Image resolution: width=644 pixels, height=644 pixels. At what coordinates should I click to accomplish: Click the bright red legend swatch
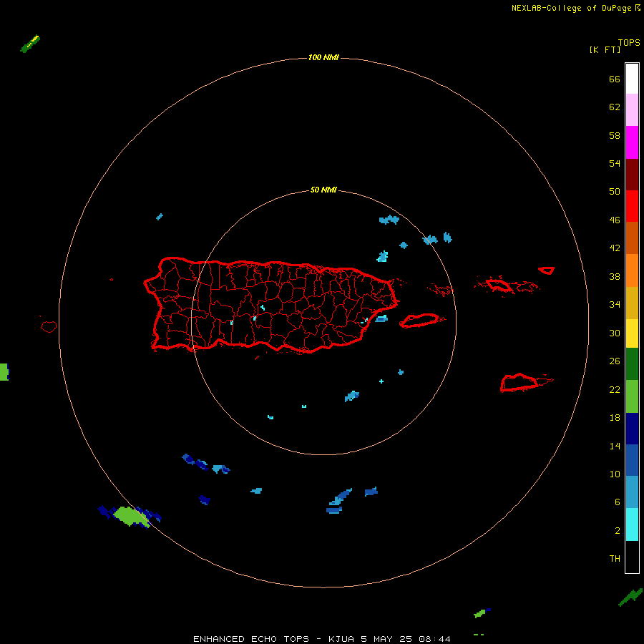(632, 206)
